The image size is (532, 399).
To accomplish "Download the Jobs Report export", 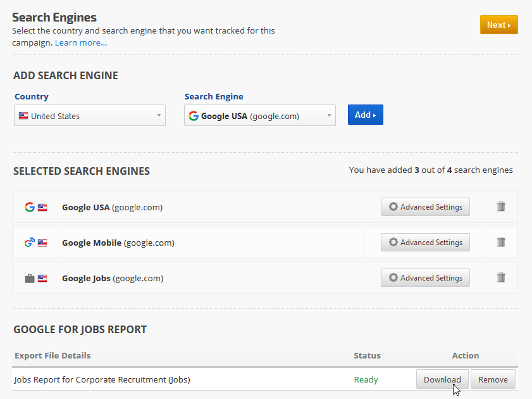I will point(442,380).
